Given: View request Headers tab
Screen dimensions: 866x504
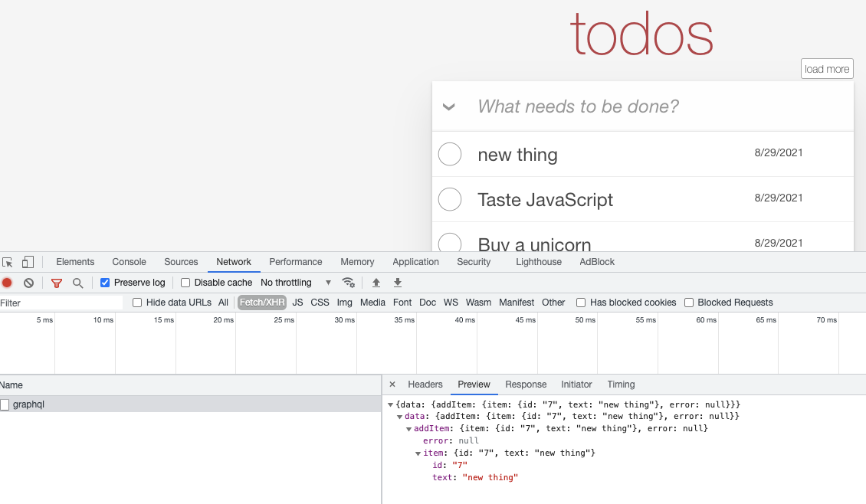Looking at the screenshot, I should point(425,385).
